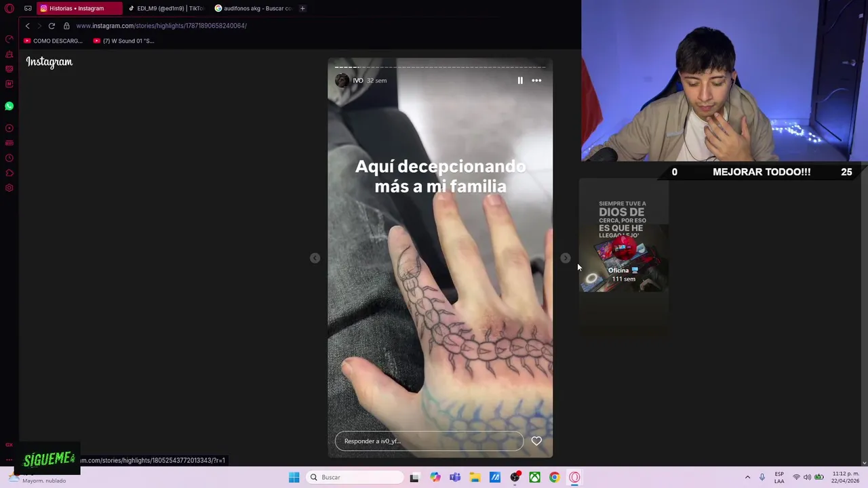Open Xbox app from the taskbar
Viewport: 868px width, 488px height.
pyautogui.click(x=535, y=477)
